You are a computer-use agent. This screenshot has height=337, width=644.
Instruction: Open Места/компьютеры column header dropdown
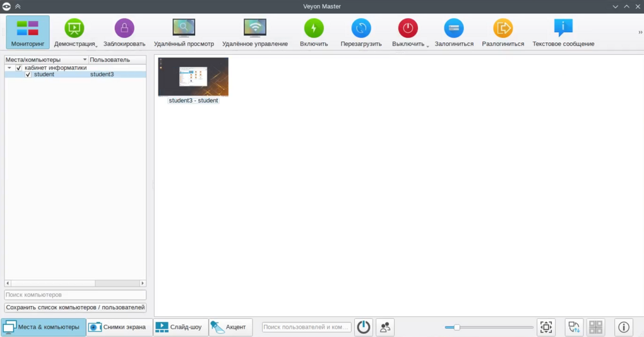(x=85, y=59)
